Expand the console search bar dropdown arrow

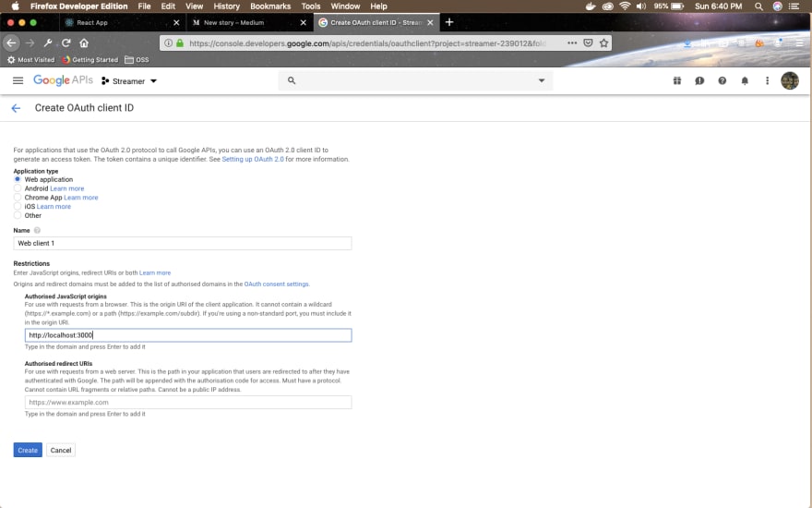point(541,80)
